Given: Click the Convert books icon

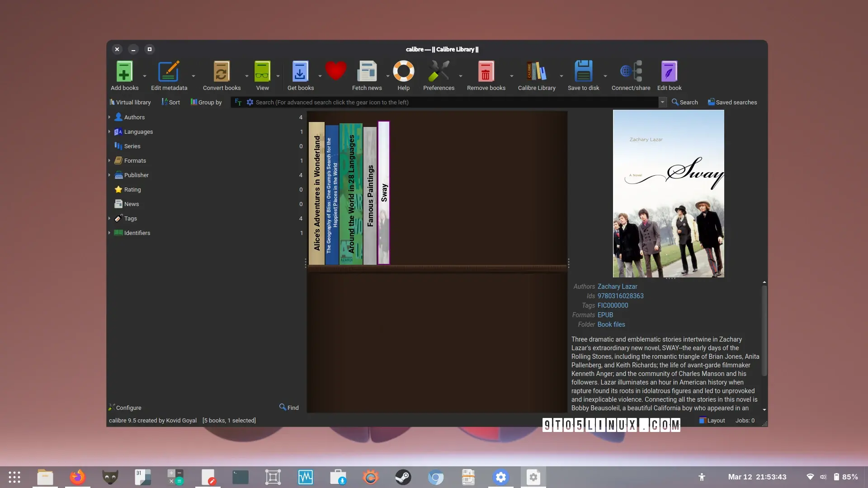Looking at the screenshot, I should (222, 72).
